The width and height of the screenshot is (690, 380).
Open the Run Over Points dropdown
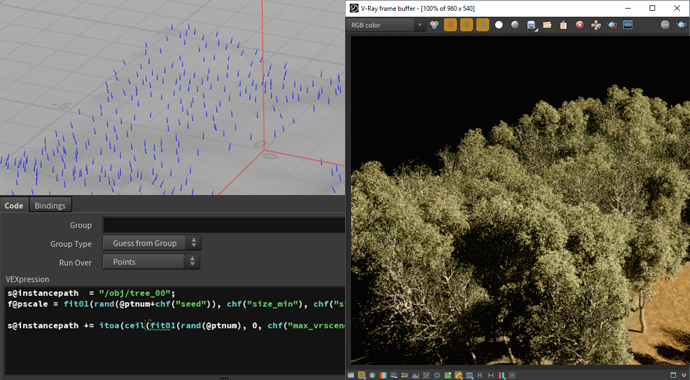(x=151, y=262)
